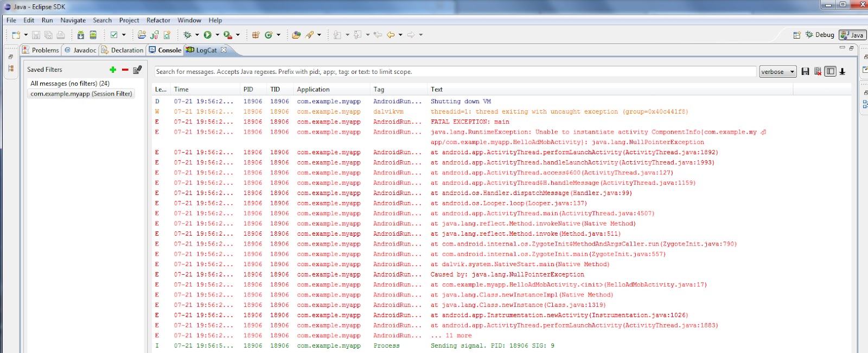Switch to the Debug perspective
Image resolution: width=868 pixels, height=353 pixels.
(820, 35)
